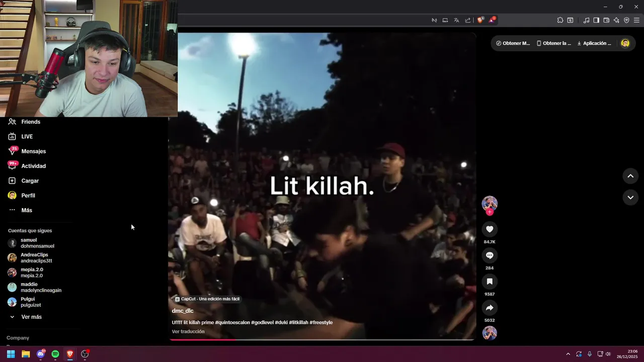Open Spotify from the taskbar
The height and width of the screenshot is (362, 644).
[x=55, y=354]
